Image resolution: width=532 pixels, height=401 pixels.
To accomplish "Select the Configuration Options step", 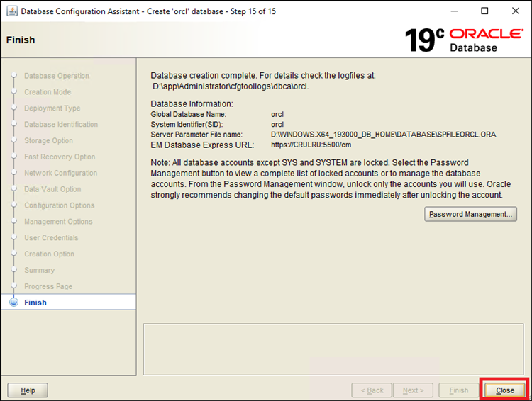I will click(x=60, y=205).
